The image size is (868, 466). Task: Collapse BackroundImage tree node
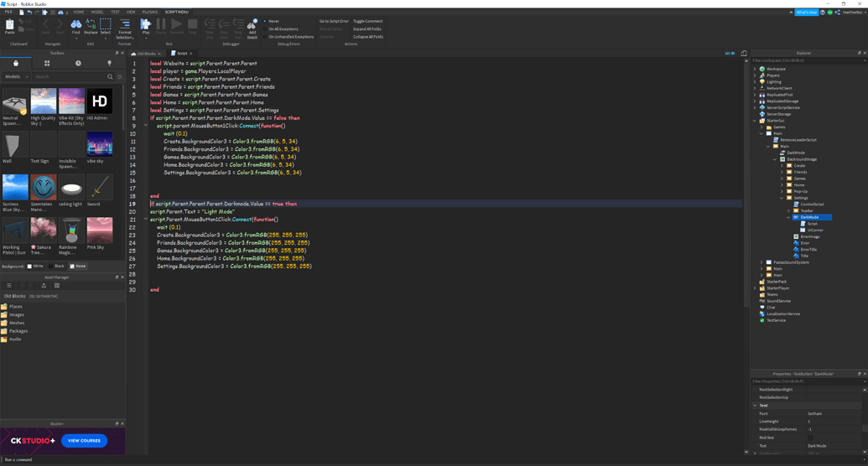pos(775,159)
